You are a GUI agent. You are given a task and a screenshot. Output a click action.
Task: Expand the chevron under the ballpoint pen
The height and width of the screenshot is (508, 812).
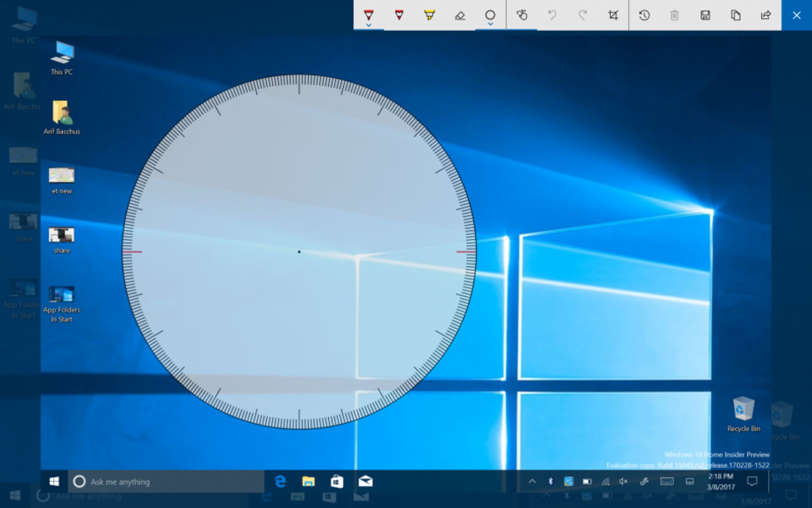pyautogui.click(x=368, y=25)
